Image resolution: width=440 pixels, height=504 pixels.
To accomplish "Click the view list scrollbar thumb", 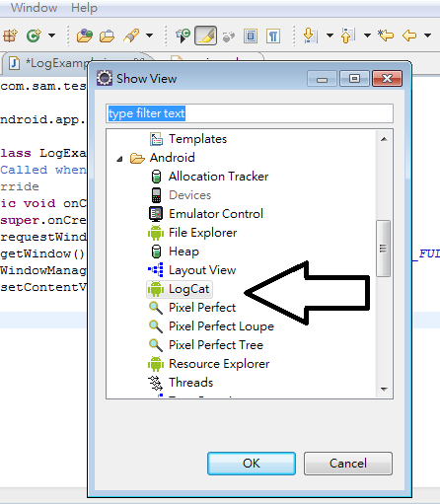I will [x=383, y=249].
